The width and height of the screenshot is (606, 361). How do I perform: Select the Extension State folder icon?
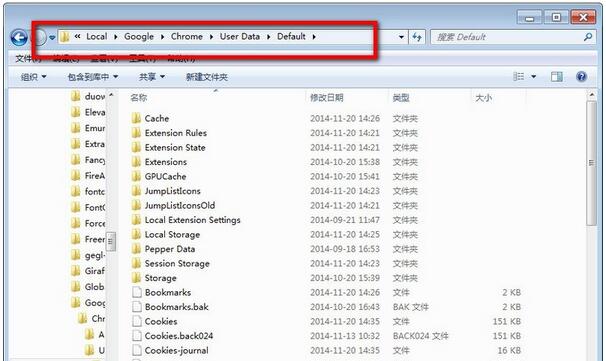pos(136,147)
